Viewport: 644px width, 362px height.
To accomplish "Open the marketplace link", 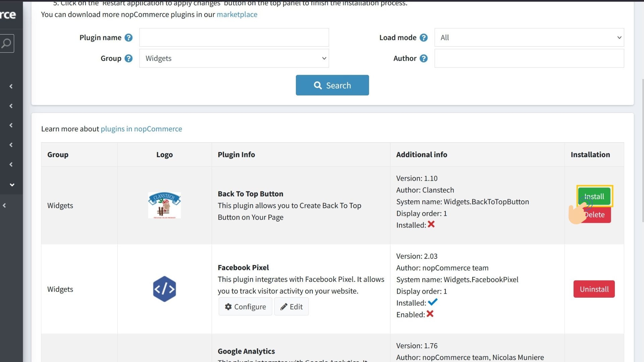I will [237, 14].
